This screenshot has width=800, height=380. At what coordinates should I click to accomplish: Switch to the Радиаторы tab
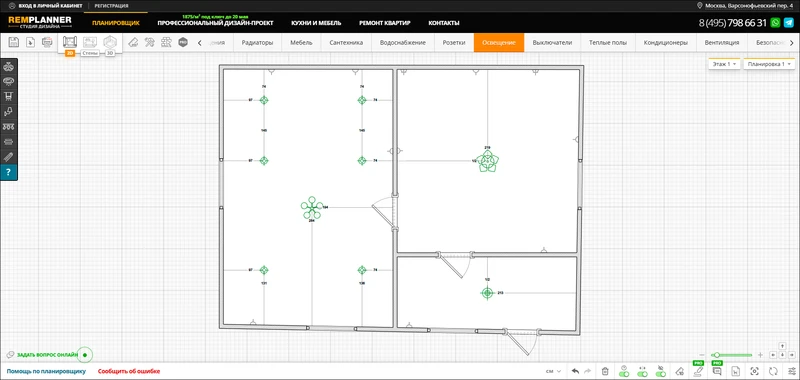258,42
